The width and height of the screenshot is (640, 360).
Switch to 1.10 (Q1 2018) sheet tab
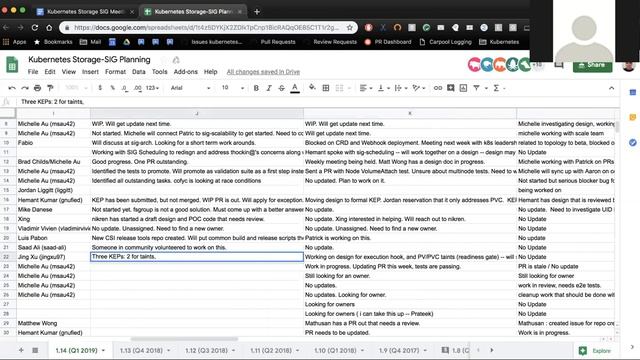[336, 351]
